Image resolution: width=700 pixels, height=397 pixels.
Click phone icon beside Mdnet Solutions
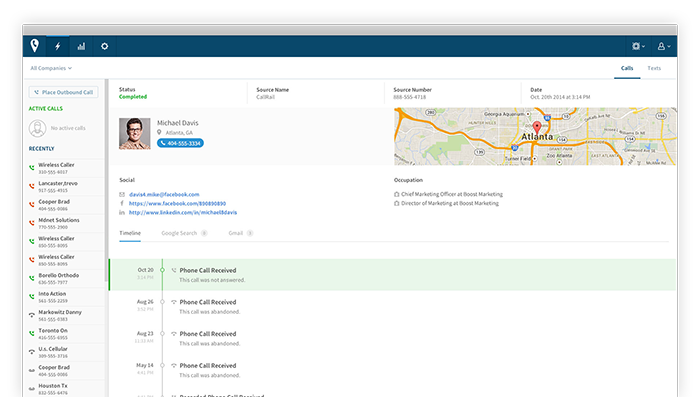(32, 222)
